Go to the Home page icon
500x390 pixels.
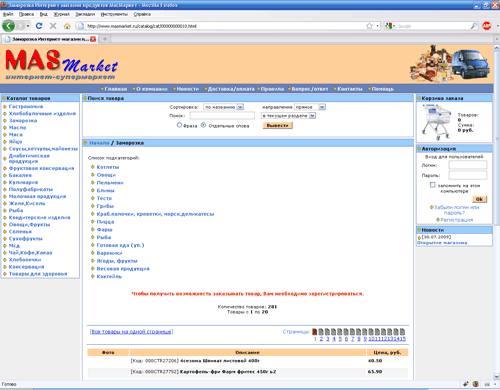tap(67, 26)
